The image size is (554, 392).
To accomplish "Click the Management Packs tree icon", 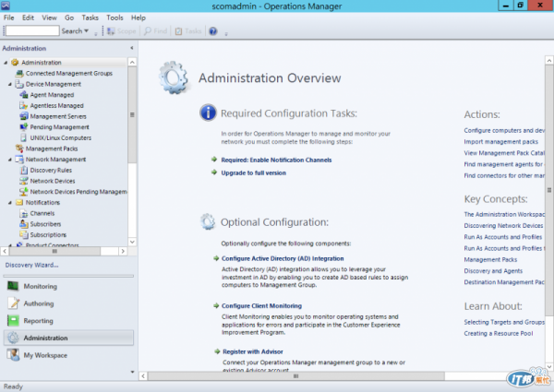I will [19, 148].
